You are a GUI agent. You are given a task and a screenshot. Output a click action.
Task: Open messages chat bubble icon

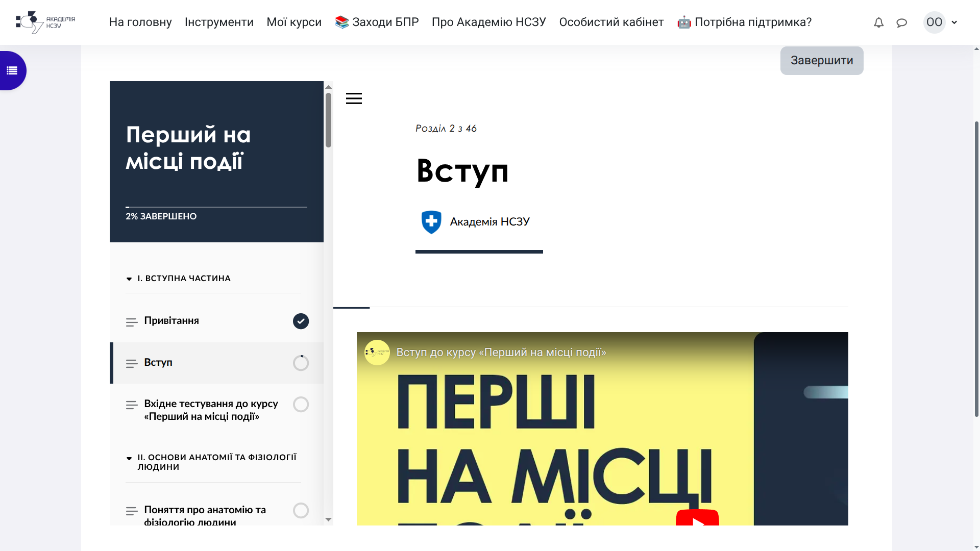point(902,22)
